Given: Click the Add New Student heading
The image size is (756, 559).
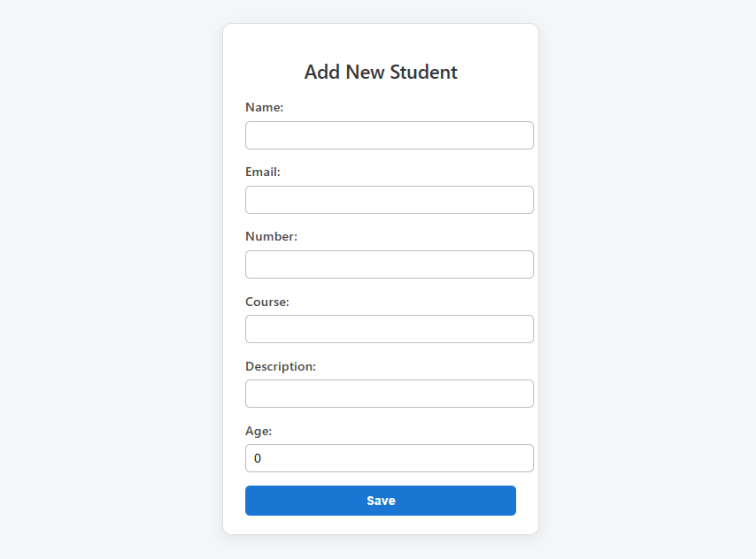Looking at the screenshot, I should pyautogui.click(x=381, y=72).
